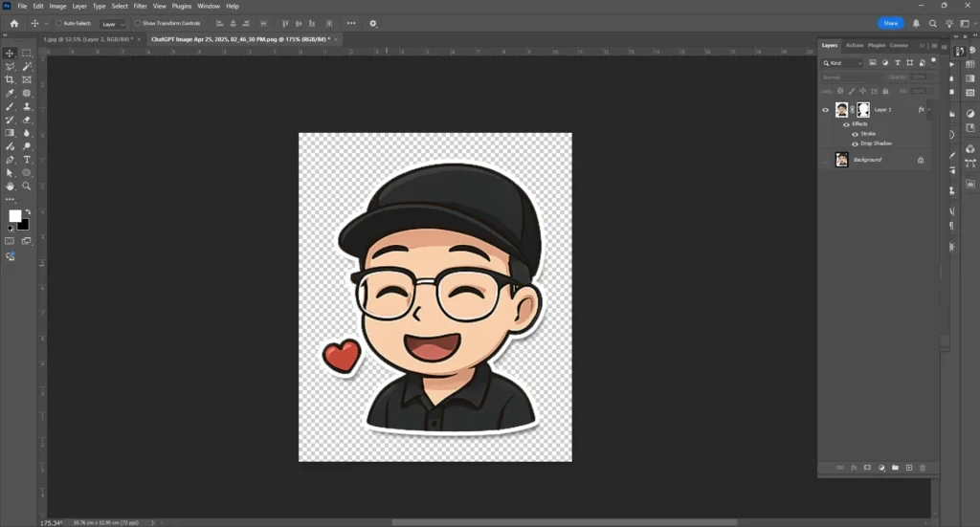Viewport: 980px width, 527px height.
Task: Select the Rectangular Marquee tool
Action: pos(27,53)
